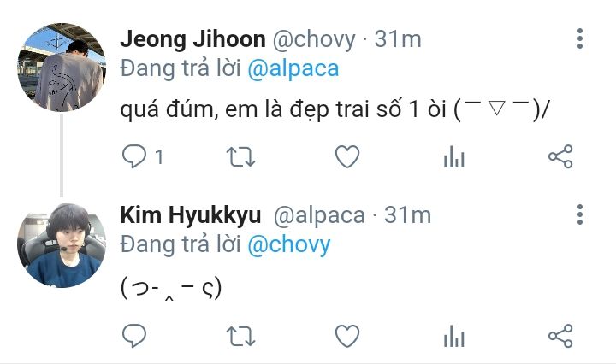This screenshot has width=616, height=364.
Task: Retweet Jeong Jihoon's tweet
Action: pos(240,157)
